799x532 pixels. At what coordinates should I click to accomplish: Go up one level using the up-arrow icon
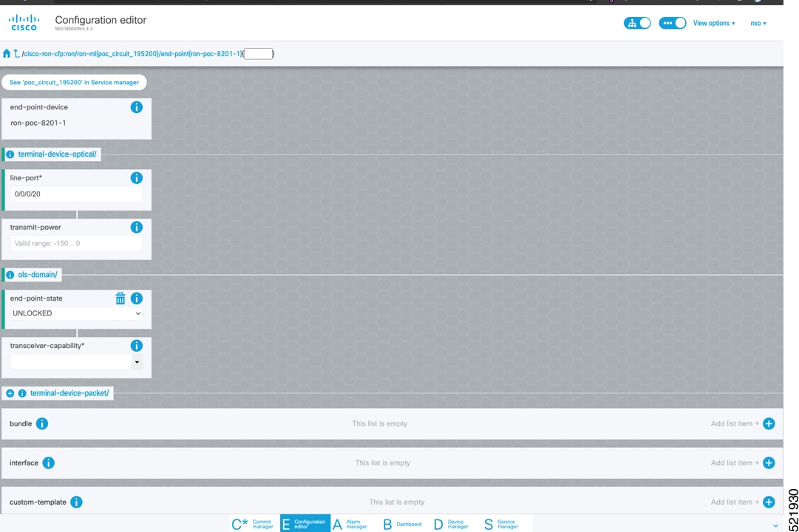(x=16, y=53)
